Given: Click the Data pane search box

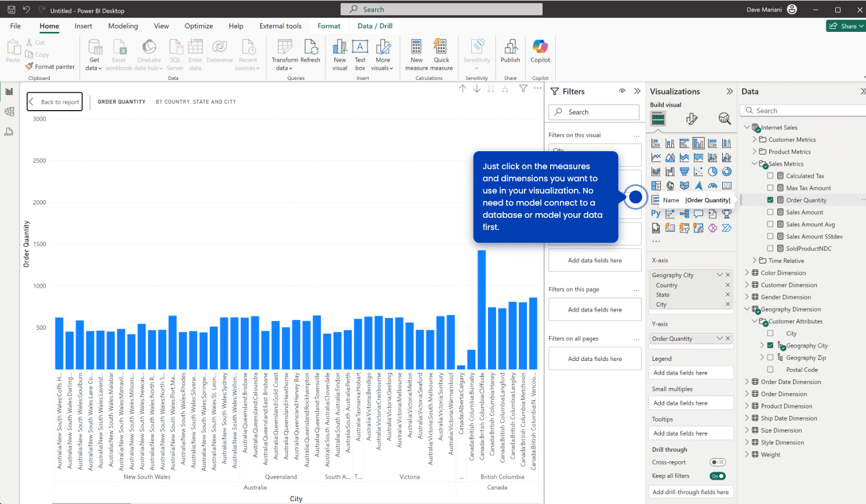Looking at the screenshot, I should pyautogui.click(x=803, y=111).
